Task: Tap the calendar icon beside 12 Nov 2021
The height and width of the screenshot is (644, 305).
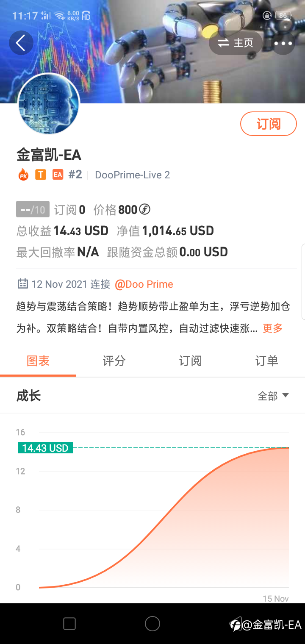Action: pyautogui.click(x=23, y=284)
